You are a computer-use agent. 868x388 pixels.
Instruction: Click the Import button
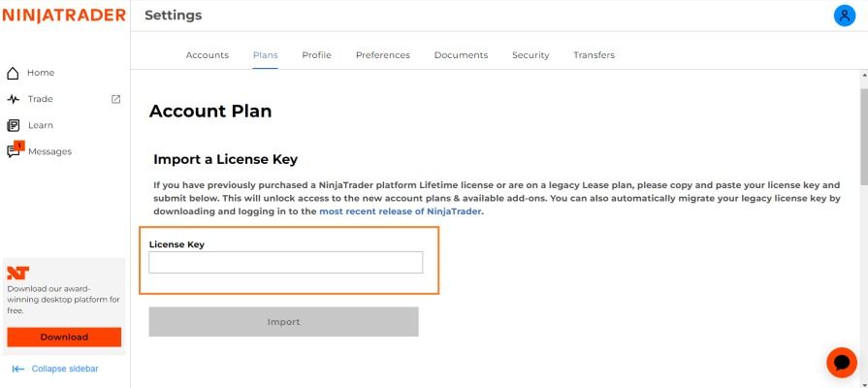coord(283,322)
